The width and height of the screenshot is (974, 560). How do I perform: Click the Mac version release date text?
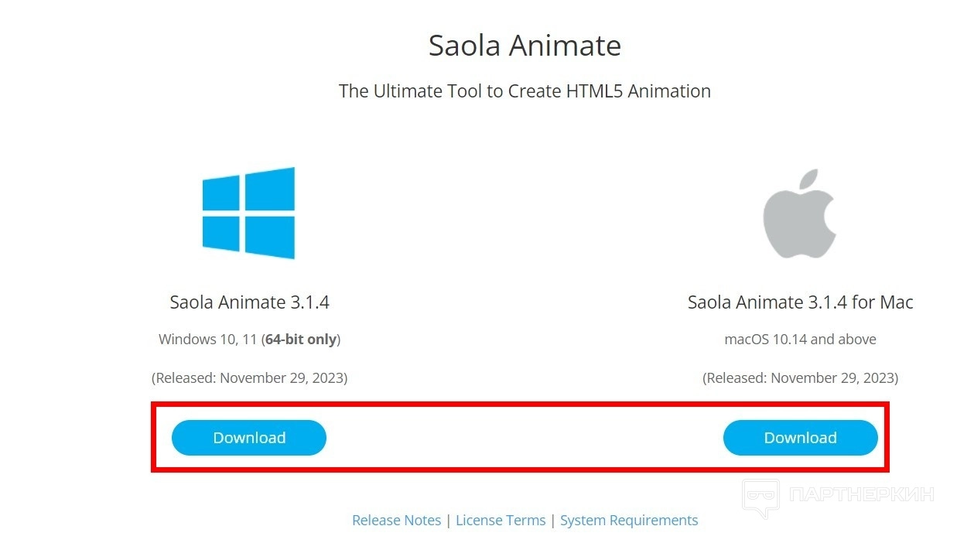tap(800, 378)
